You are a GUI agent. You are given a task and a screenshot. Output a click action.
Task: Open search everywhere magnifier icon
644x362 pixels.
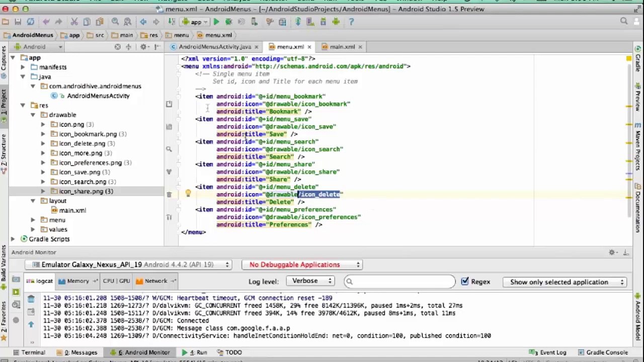[624, 22]
